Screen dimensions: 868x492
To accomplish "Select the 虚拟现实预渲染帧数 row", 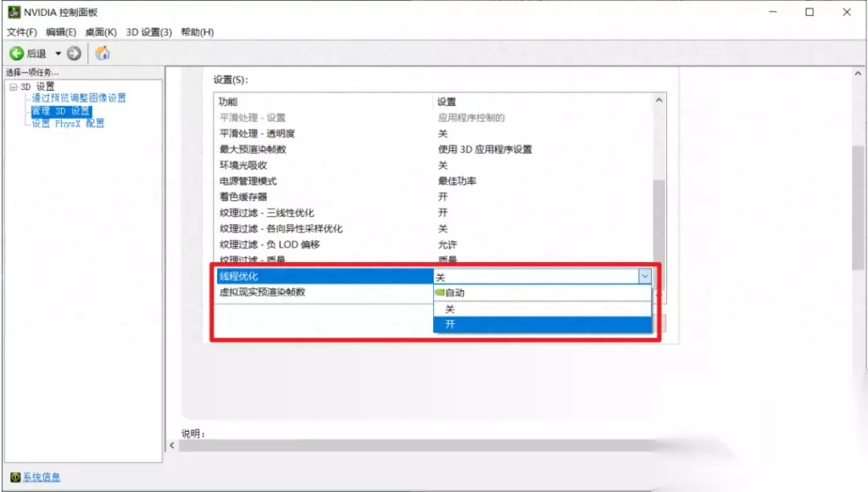I will coord(325,292).
